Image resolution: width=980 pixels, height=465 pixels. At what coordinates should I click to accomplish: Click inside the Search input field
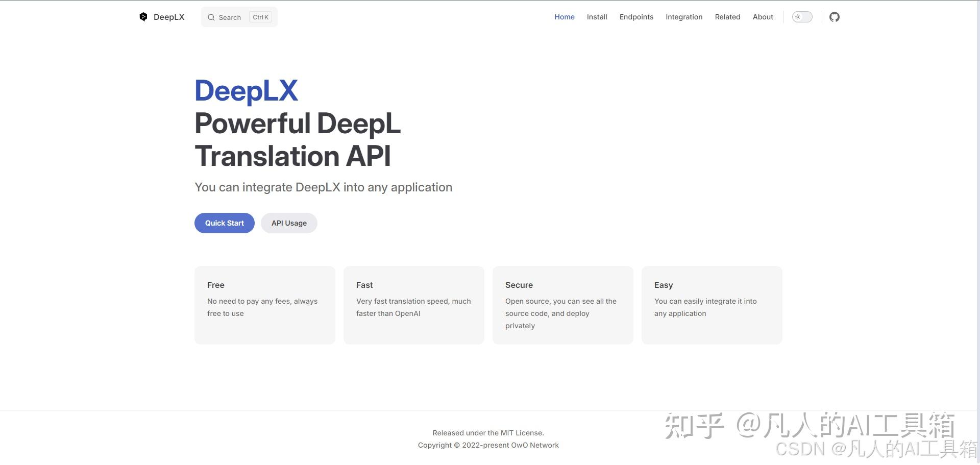click(x=230, y=17)
